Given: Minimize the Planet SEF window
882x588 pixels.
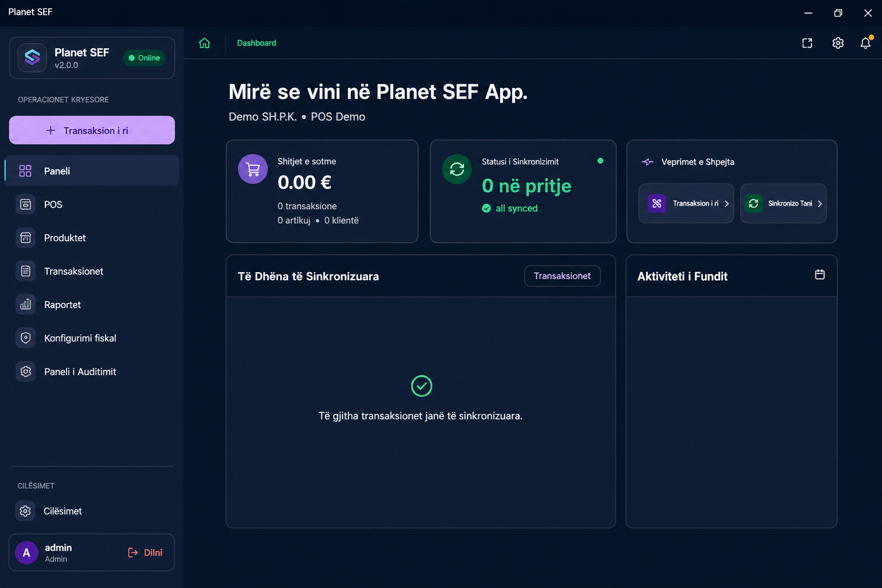Looking at the screenshot, I should click(808, 13).
